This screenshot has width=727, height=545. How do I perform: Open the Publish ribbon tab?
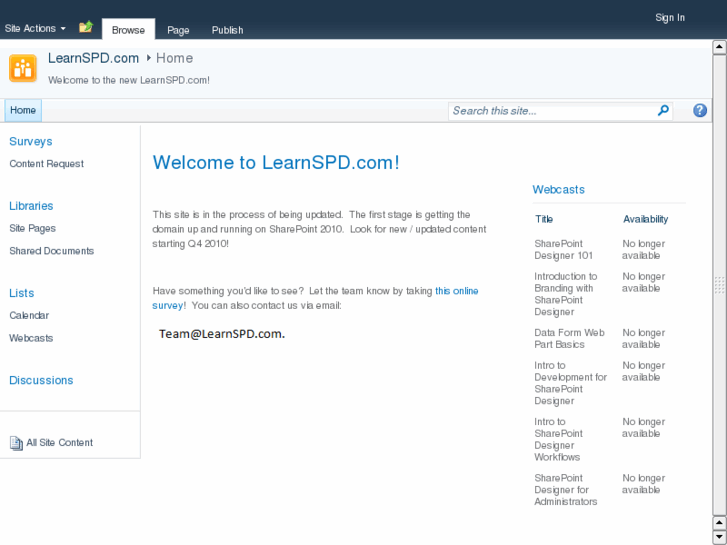point(227,30)
